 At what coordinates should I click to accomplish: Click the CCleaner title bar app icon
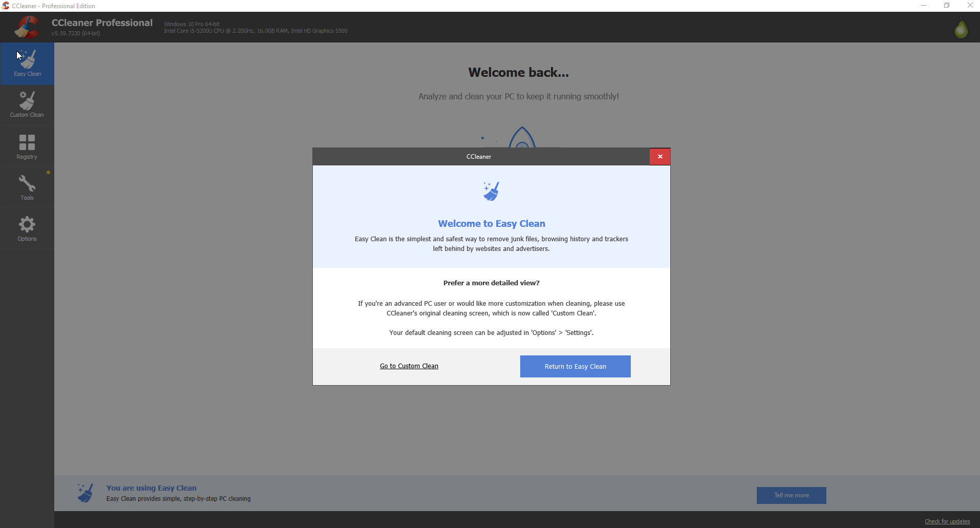click(x=6, y=6)
